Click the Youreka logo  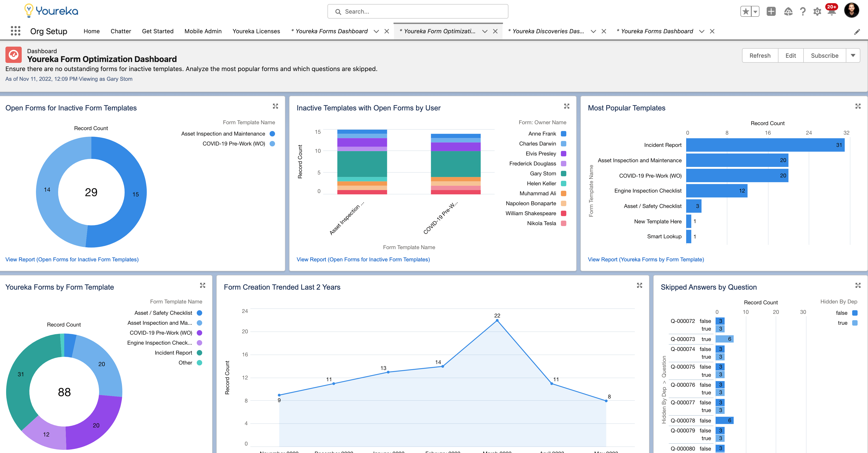[51, 11]
